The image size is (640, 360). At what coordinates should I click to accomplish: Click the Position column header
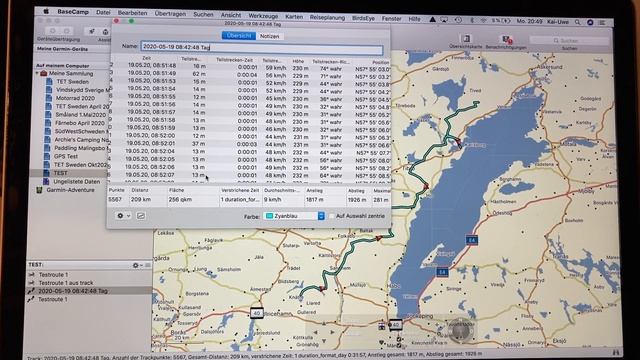[380, 62]
